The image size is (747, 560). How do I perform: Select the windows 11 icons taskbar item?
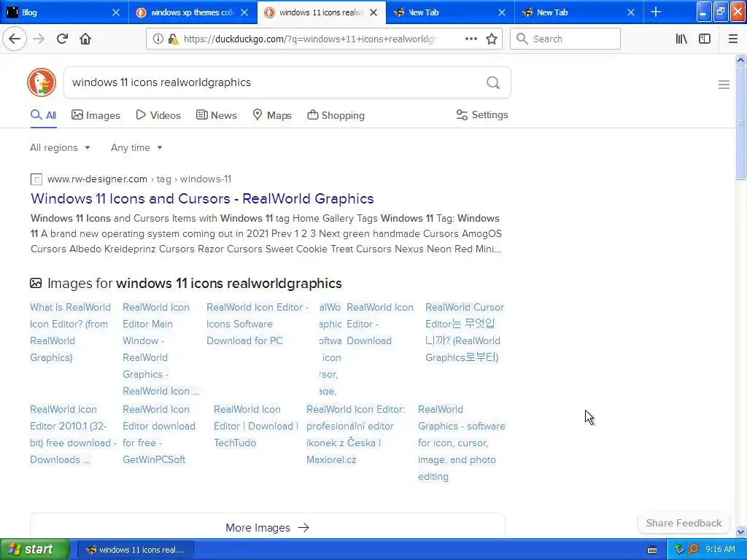point(135,550)
